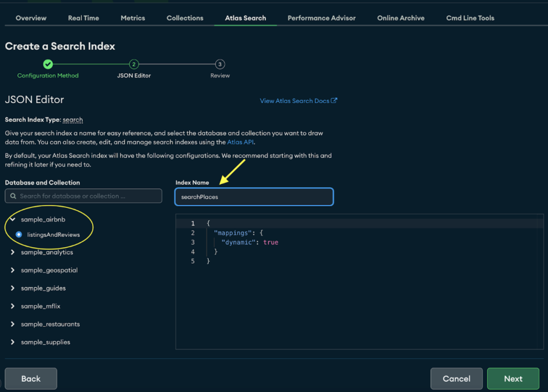Image resolution: width=548 pixels, height=392 pixels.
Task: Go to the Metrics tab
Action: tap(133, 18)
